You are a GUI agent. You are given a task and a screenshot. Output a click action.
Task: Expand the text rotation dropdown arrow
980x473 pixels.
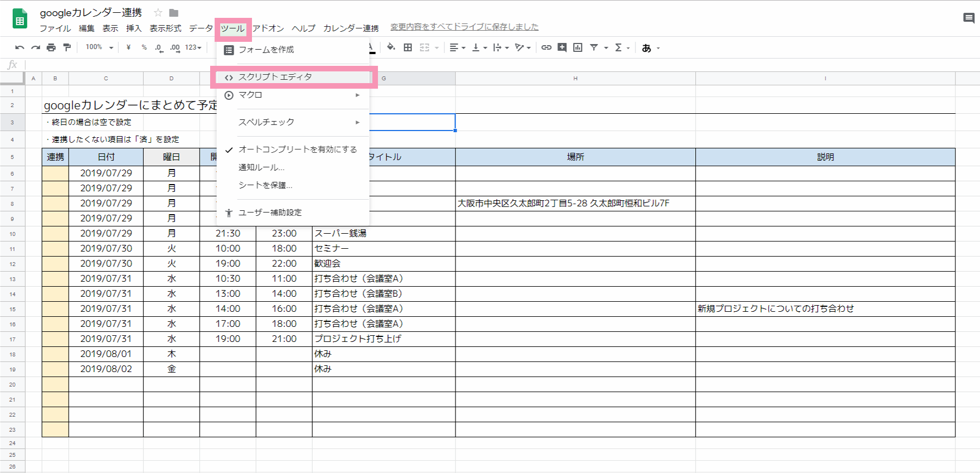[x=528, y=48]
